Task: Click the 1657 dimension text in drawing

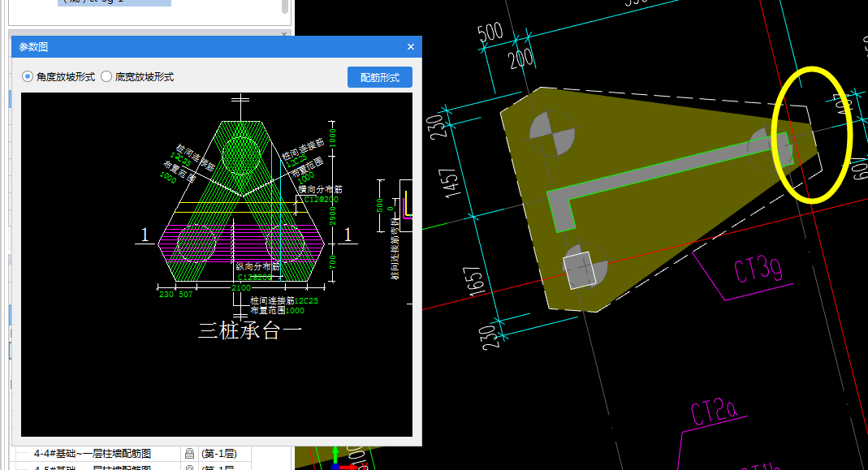Action: [473, 281]
